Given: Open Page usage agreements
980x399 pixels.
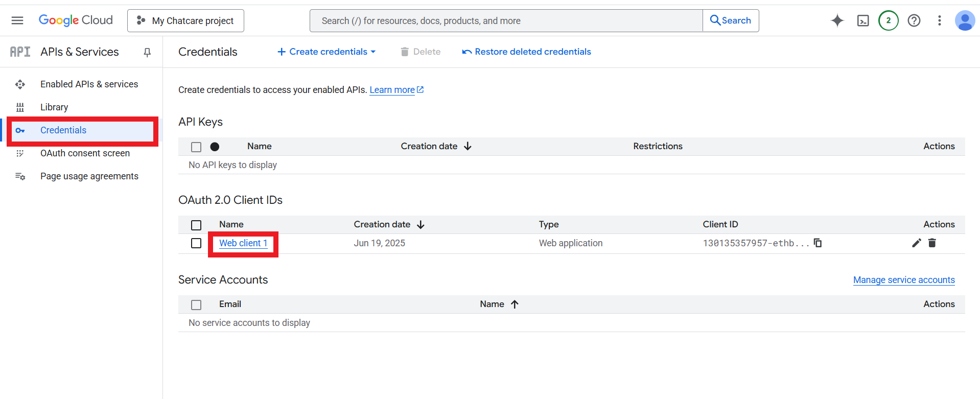Looking at the screenshot, I should tap(89, 176).
